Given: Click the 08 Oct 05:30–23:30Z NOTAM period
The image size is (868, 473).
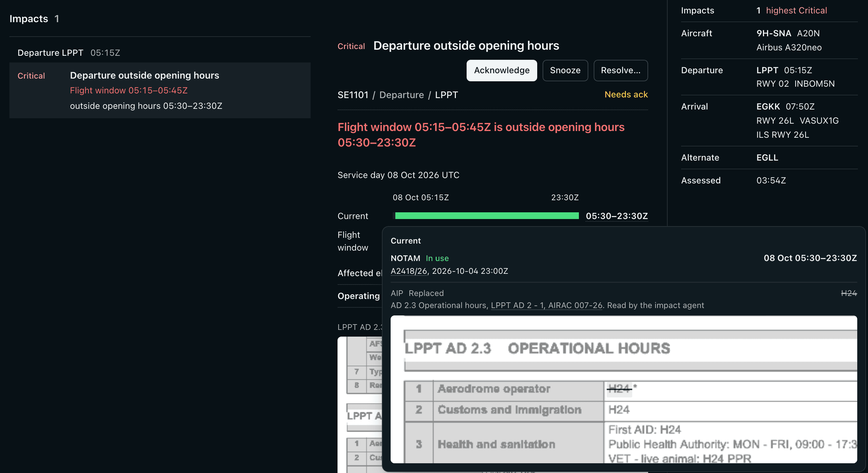Looking at the screenshot, I should click(810, 258).
